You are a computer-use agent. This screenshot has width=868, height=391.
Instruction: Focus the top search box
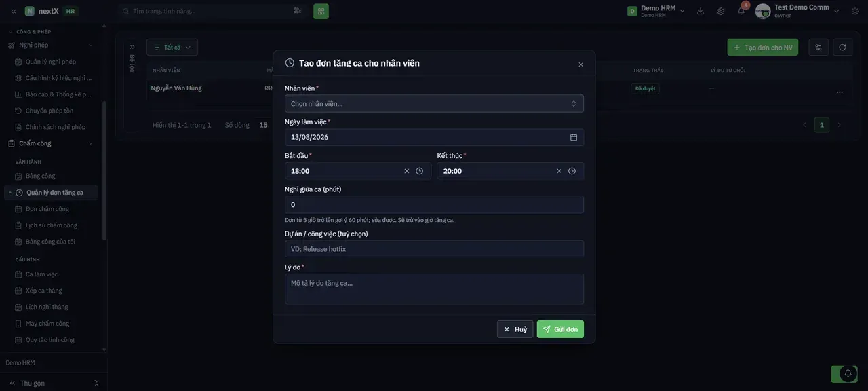[x=212, y=11]
